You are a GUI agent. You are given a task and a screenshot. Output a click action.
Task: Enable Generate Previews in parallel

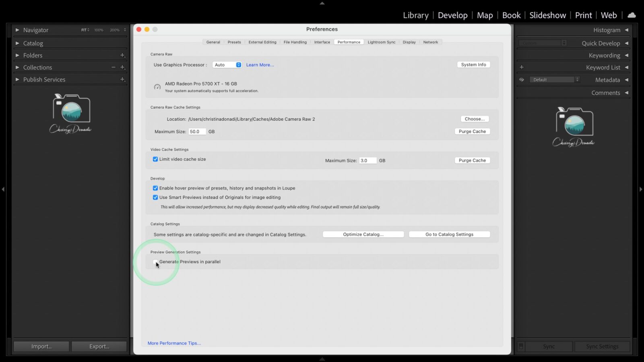(156, 261)
